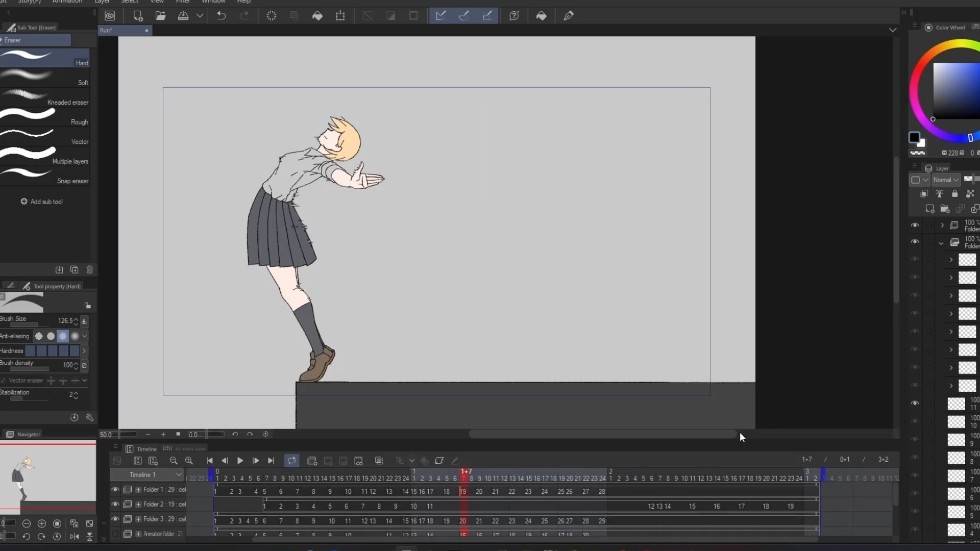Select the Kneaded eraser sub tool
Image resolution: width=980 pixels, height=551 pixels.
[45, 97]
